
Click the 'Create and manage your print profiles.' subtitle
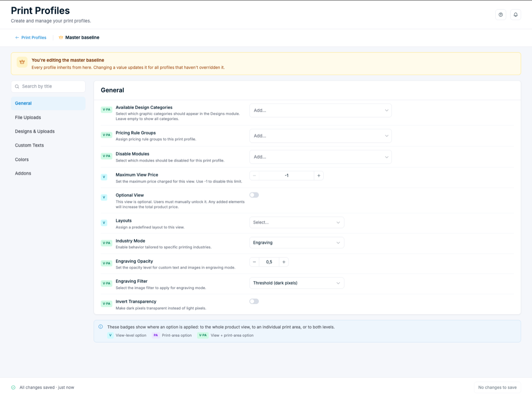click(51, 21)
